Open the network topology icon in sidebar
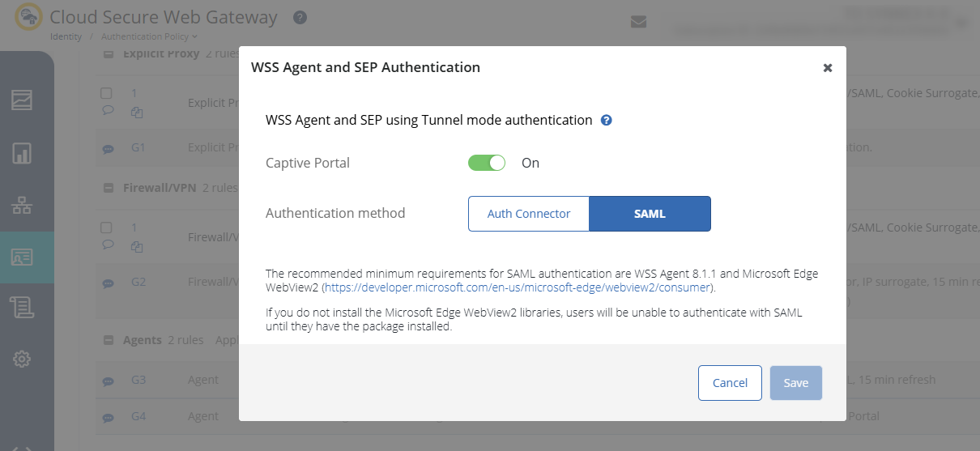This screenshot has width=980, height=451. pos(22,205)
